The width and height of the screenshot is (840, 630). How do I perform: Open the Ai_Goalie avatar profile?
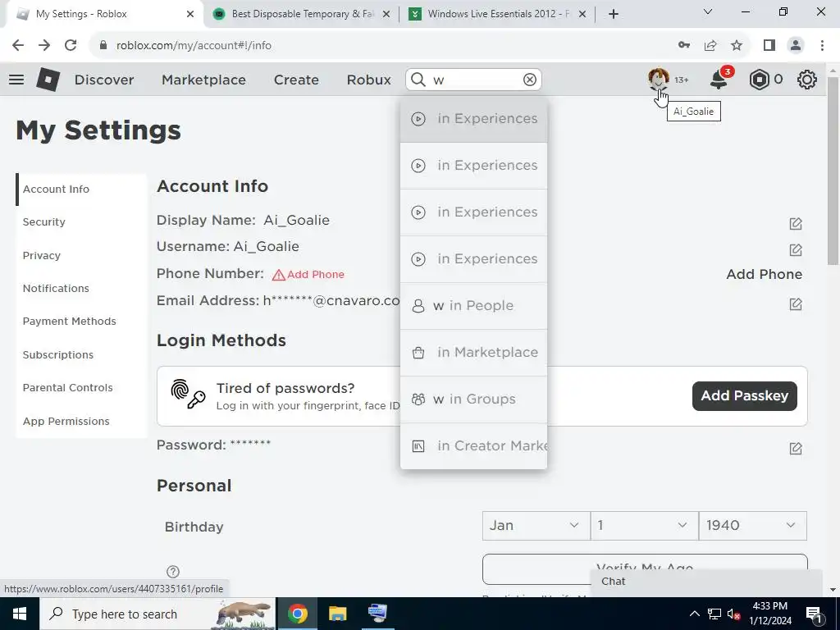click(658, 80)
